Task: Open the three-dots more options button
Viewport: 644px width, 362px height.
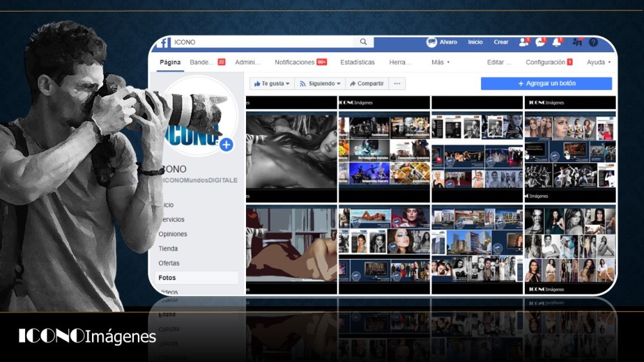Action: [x=397, y=83]
